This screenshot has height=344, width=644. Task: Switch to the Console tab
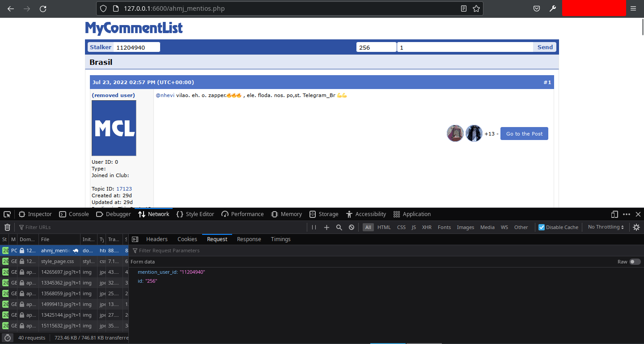click(74, 214)
